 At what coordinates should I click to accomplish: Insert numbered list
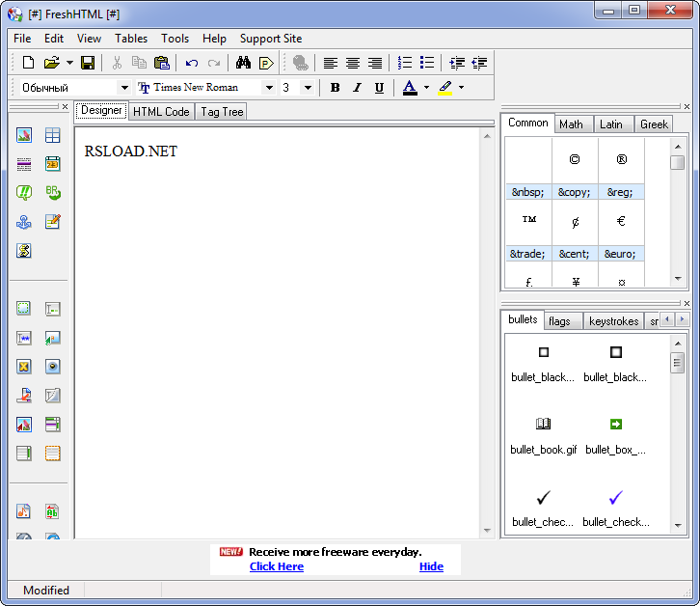[x=404, y=63]
